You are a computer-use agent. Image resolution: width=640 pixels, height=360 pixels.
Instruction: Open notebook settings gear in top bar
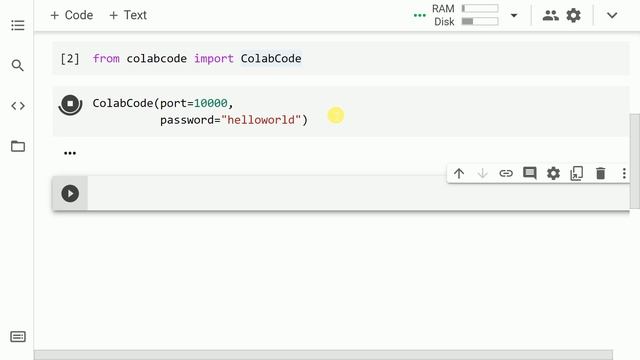(573, 16)
